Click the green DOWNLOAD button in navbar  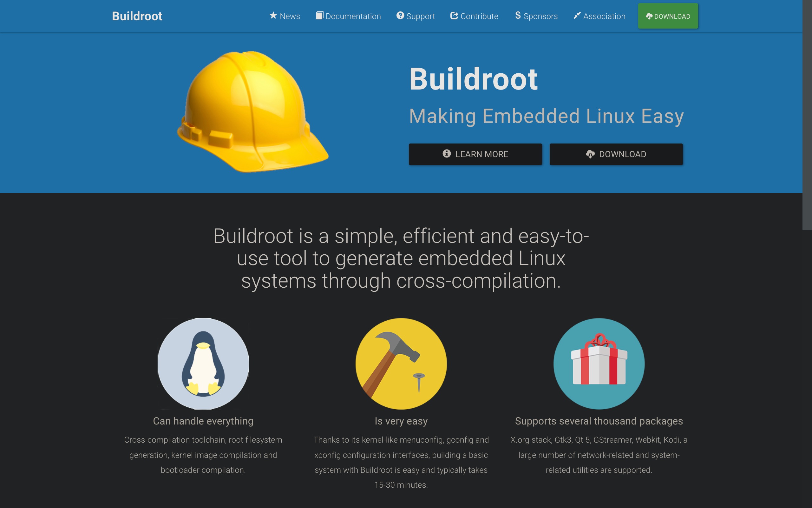[x=668, y=16]
